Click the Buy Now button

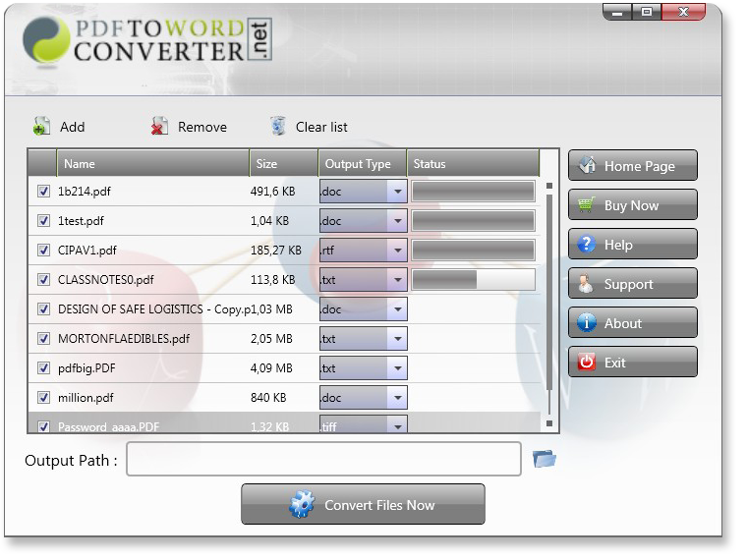click(633, 204)
